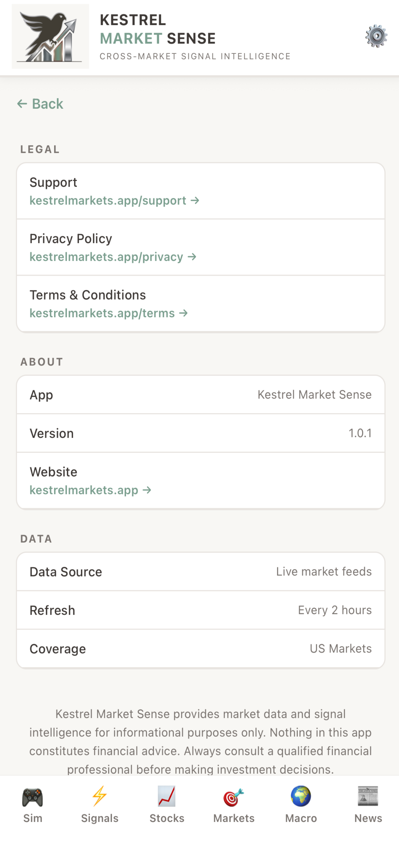This screenshot has height=868, width=399.
Task: Click the 'Cross-Market Signal Intelligence' tagline
Action: point(195,56)
